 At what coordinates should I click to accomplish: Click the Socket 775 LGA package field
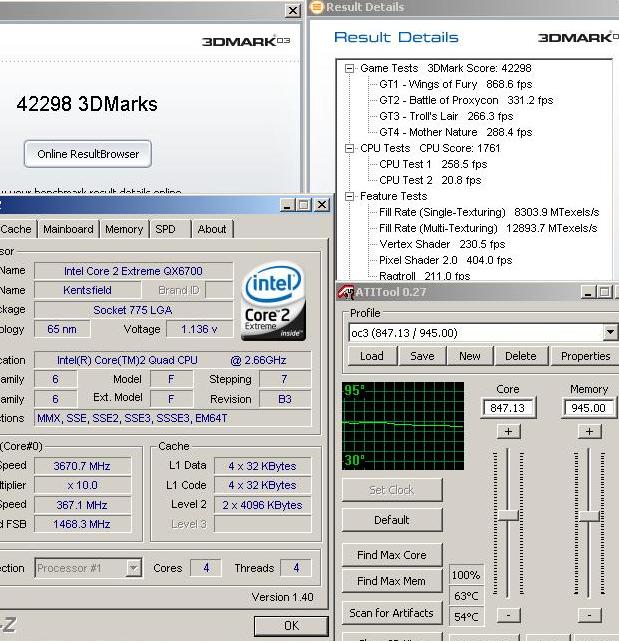[x=133, y=310]
